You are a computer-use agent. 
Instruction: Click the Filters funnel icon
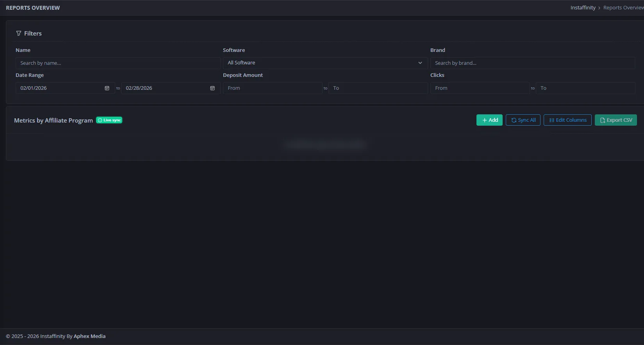(19, 34)
